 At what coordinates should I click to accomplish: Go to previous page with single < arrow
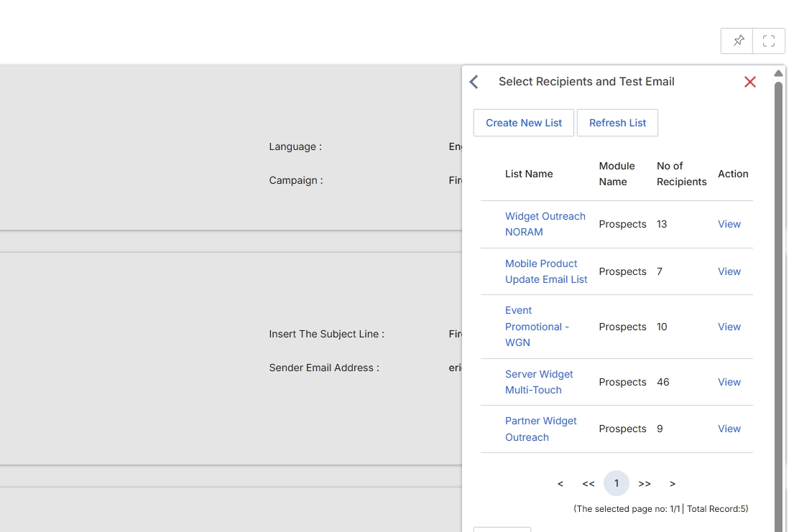click(x=560, y=484)
